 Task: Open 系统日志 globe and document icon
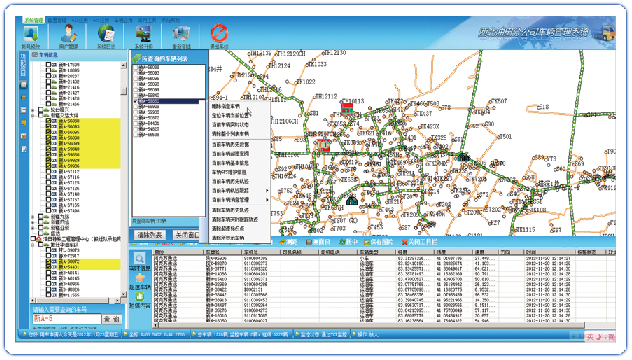pos(106,34)
